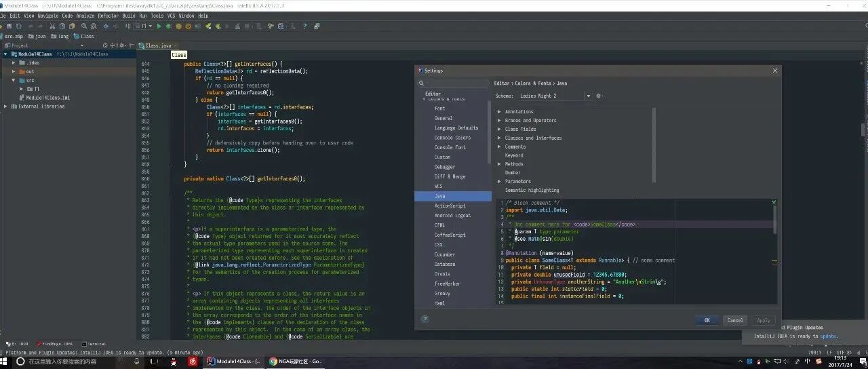
Task: Collapse the Module14Class project root node
Action: tap(5, 54)
